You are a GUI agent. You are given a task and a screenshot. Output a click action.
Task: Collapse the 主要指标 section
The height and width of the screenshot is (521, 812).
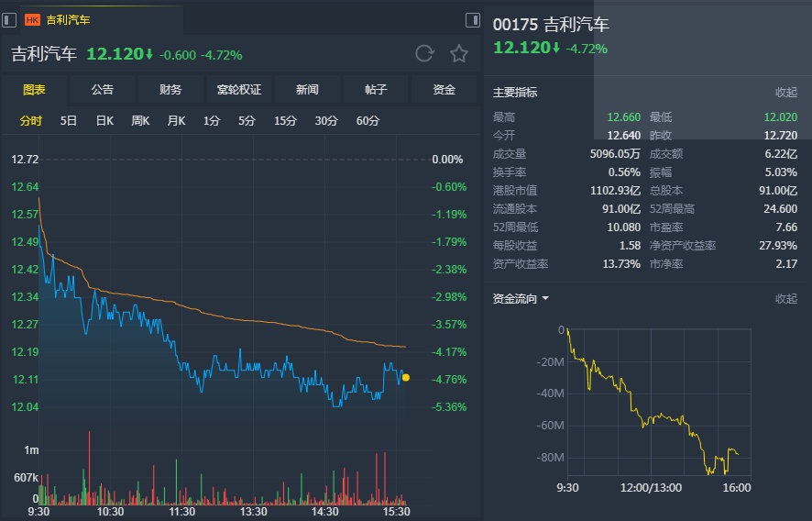pos(786,93)
